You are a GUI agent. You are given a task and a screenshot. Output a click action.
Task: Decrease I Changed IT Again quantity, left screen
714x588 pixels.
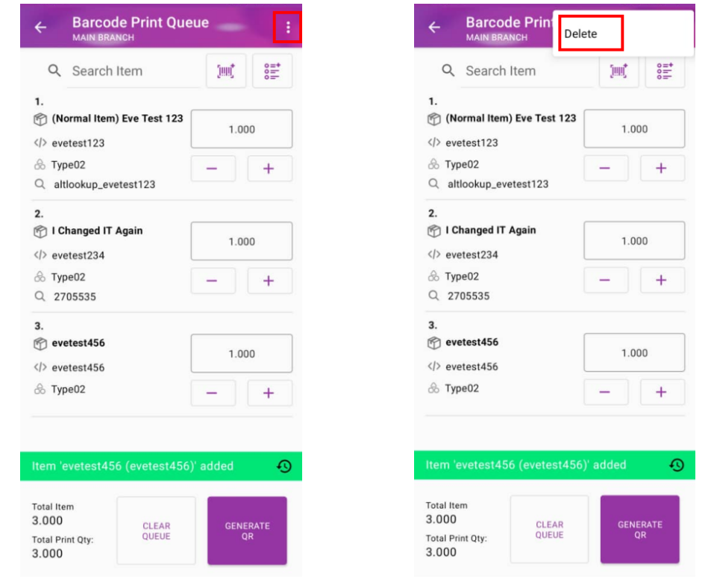213,281
